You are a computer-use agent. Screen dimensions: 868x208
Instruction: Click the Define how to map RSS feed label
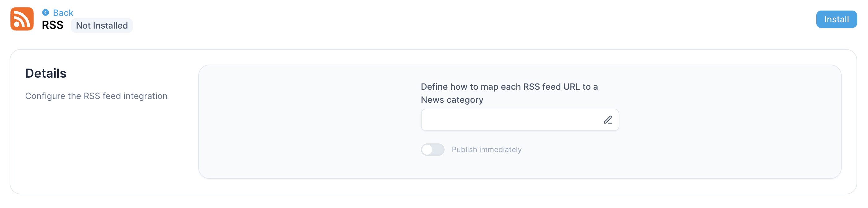[x=509, y=93]
